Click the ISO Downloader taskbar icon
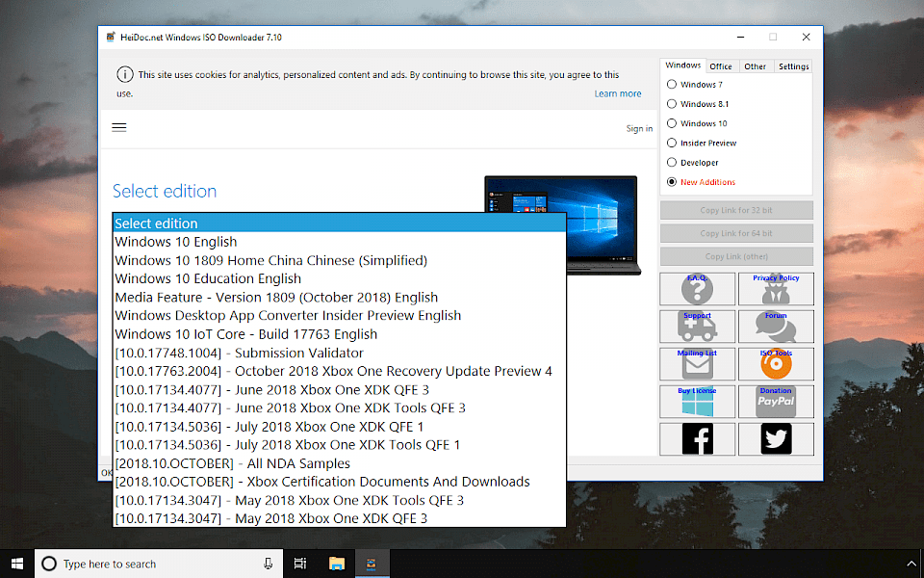This screenshot has height=578, width=924. (372, 564)
